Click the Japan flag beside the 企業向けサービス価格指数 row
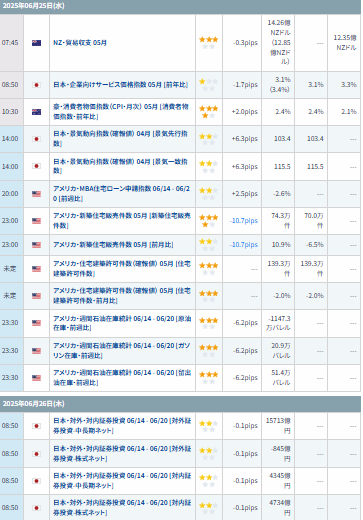The image size is (363, 520). (x=36, y=85)
